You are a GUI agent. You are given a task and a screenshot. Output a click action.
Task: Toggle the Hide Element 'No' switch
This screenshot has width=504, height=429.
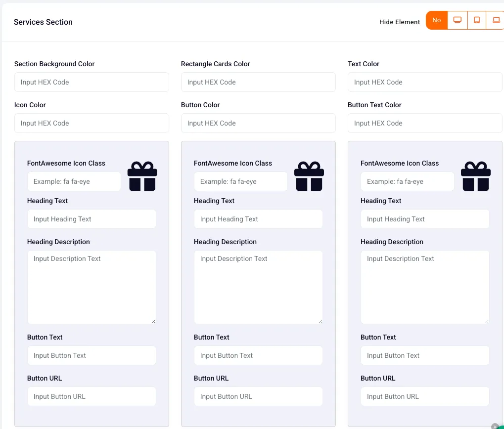click(x=437, y=20)
